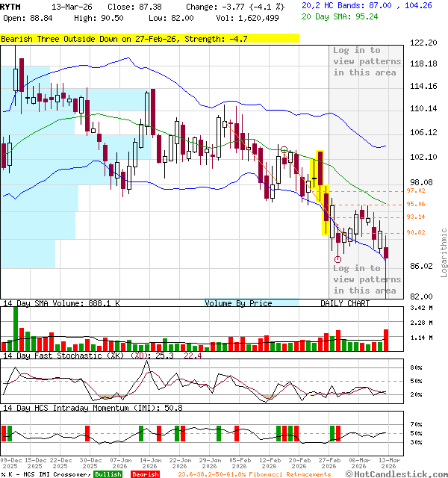Click the red circle marker below the late-February low candle
The image size is (448, 478).
click(338, 259)
